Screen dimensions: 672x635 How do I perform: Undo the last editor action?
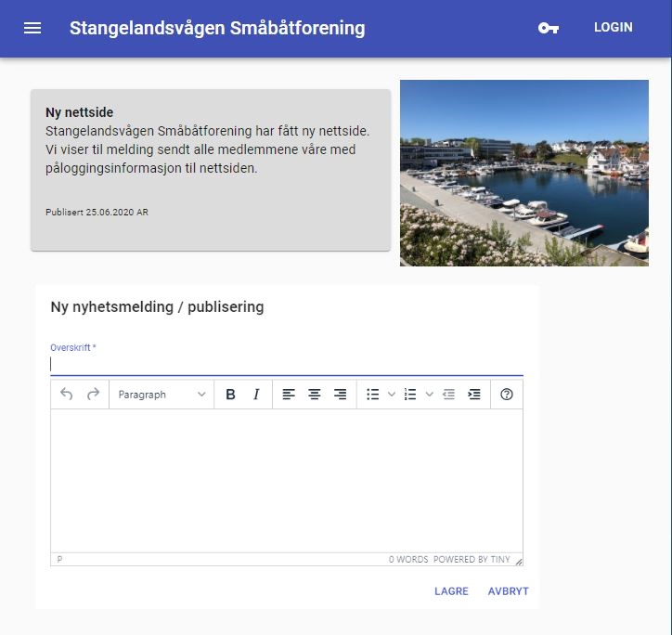coord(67,395)
